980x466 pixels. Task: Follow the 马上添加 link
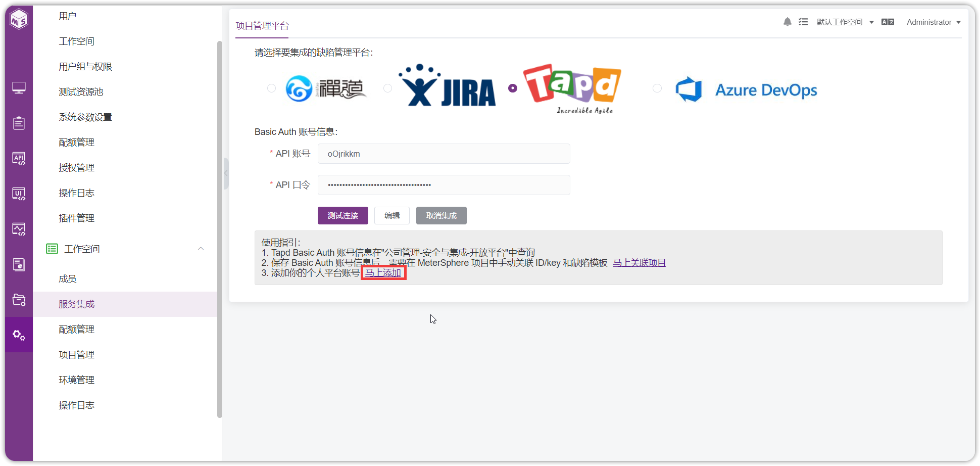click(x=383, y=273)
